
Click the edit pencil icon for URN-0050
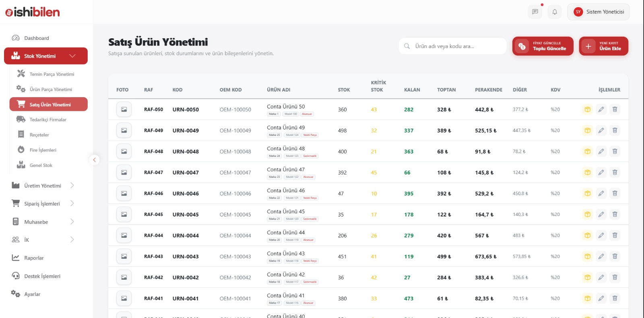click(x=601, y=109)
